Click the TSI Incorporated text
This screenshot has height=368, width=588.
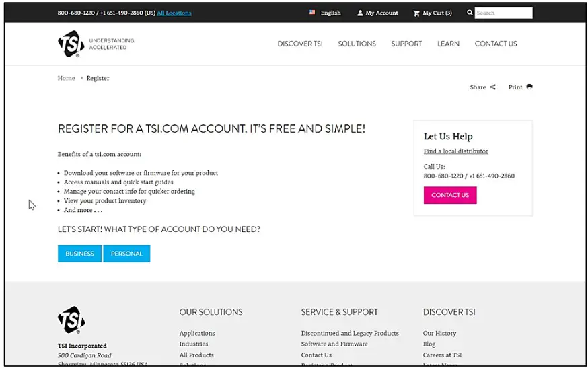[x=82, y=346]
